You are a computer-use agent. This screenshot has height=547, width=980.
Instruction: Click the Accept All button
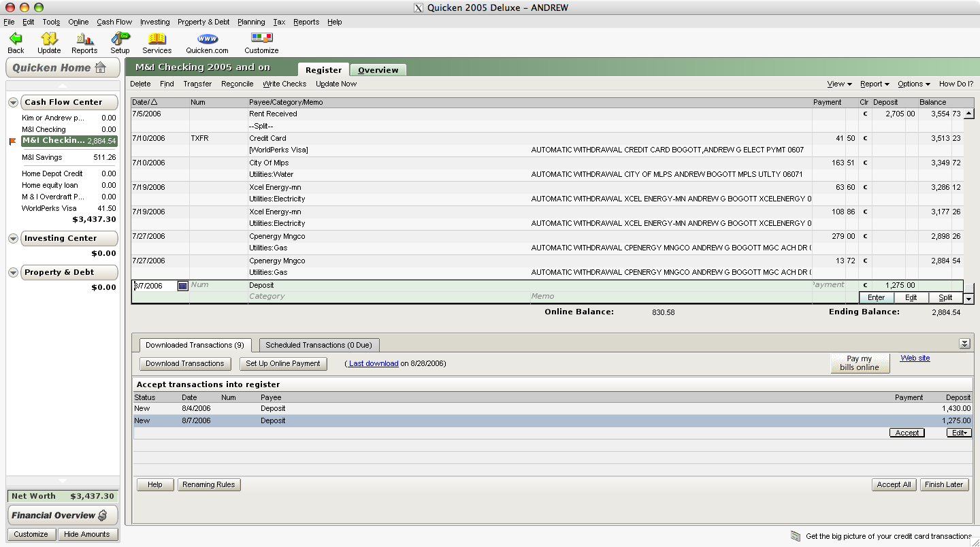pyautogui.click(x=894, y=484)
